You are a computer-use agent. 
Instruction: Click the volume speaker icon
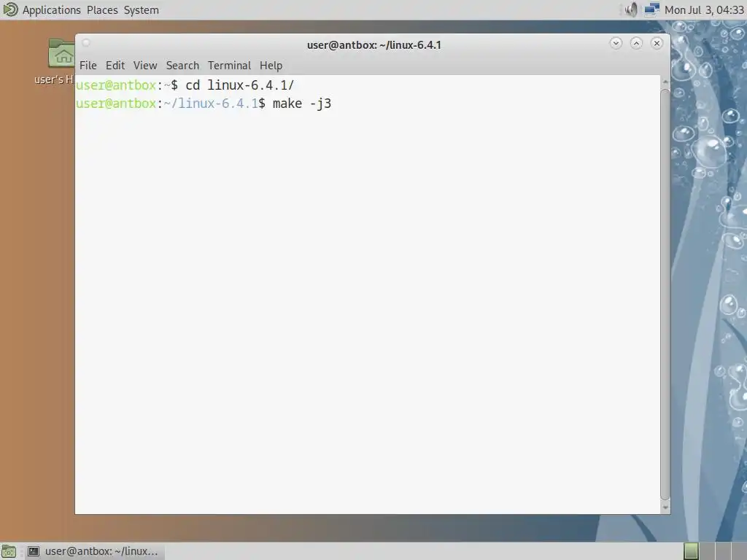pyautogui.click(x=631, y=9)
